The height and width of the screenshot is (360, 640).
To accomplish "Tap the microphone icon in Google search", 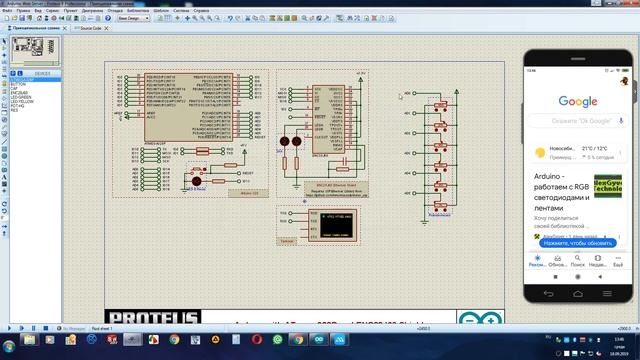I will [x=621, y=121].
